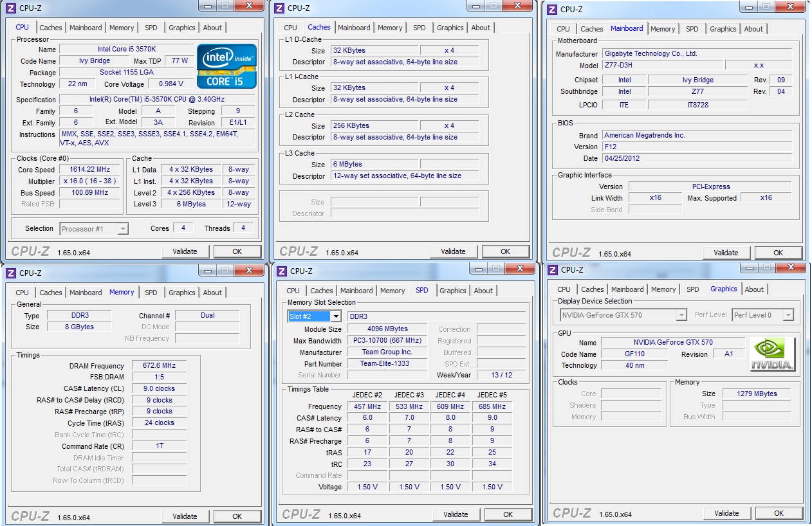
Task: Click the graphics memory size '1279 MBytes'
Action: (757, 394)
